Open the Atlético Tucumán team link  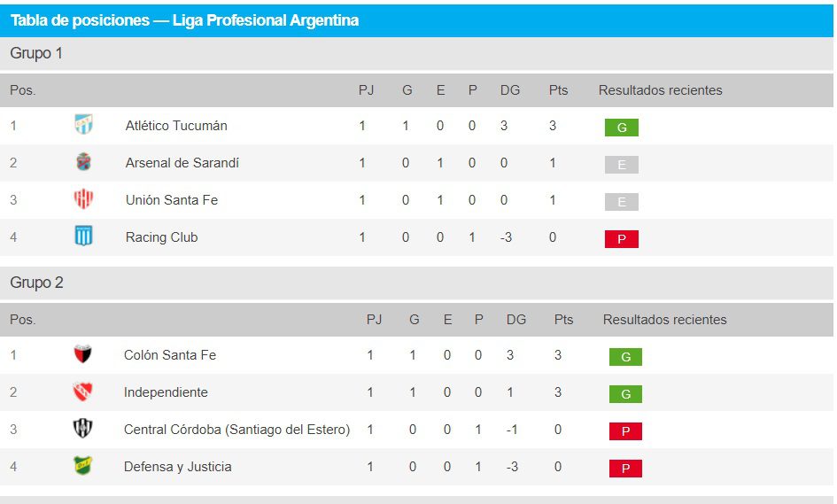click(176, 126)
